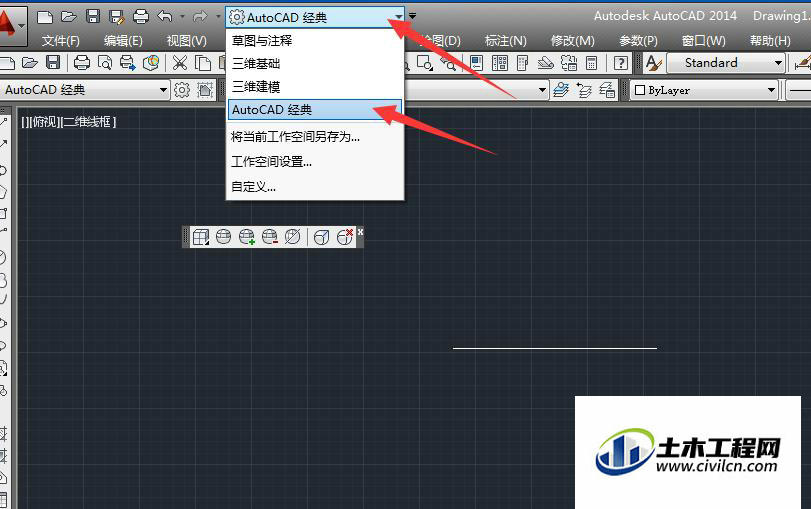Open the 帮助(H) menu

[x=770, y=40]
